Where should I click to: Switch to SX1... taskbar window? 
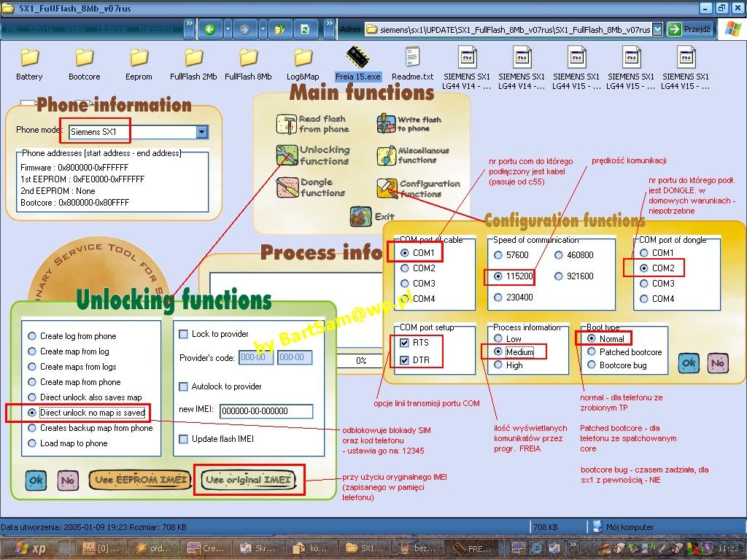pos(366,548)
